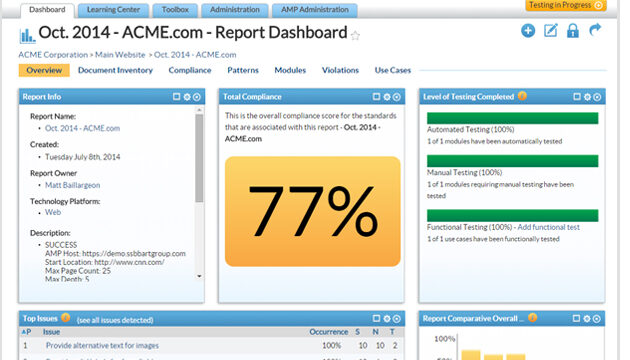The width and height of the screenshot is (630, 360).
Task: Click the Functional Testing progress bar
Action: point(512,215)
